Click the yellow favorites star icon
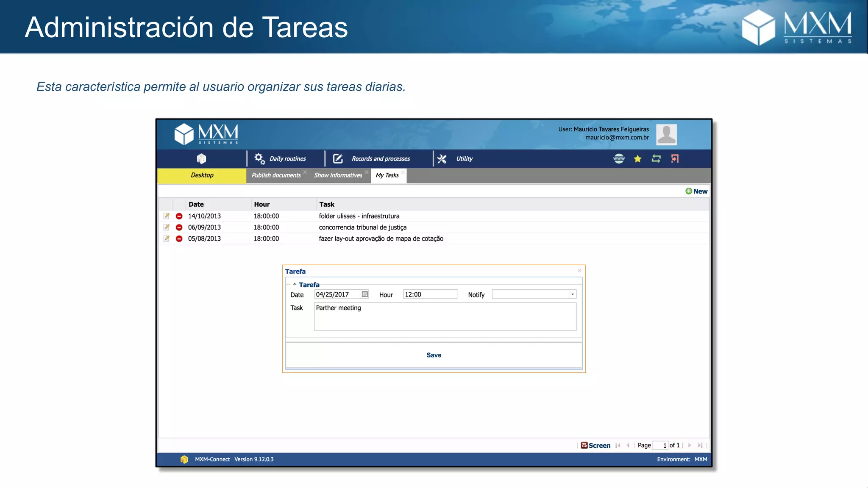This screenshot has height=488, width=868. pyautogui.click(x=637, y=159)
